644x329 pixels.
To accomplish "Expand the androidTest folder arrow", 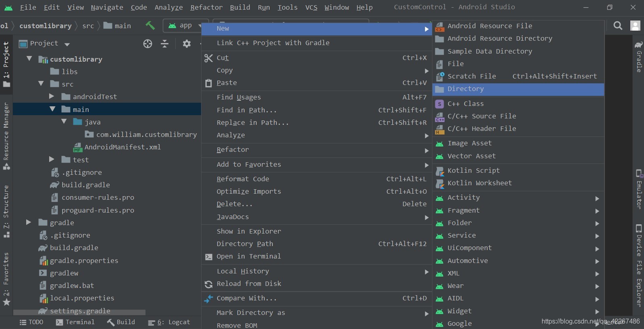I will [x=52, y=96].
